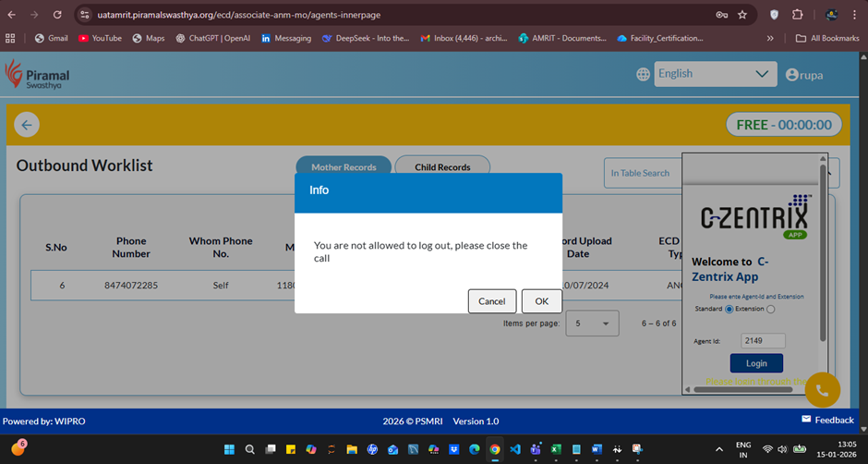This screenshot has height=464, width=868.
Task: Bookmark this page with star icon
Action: point(742,15)
